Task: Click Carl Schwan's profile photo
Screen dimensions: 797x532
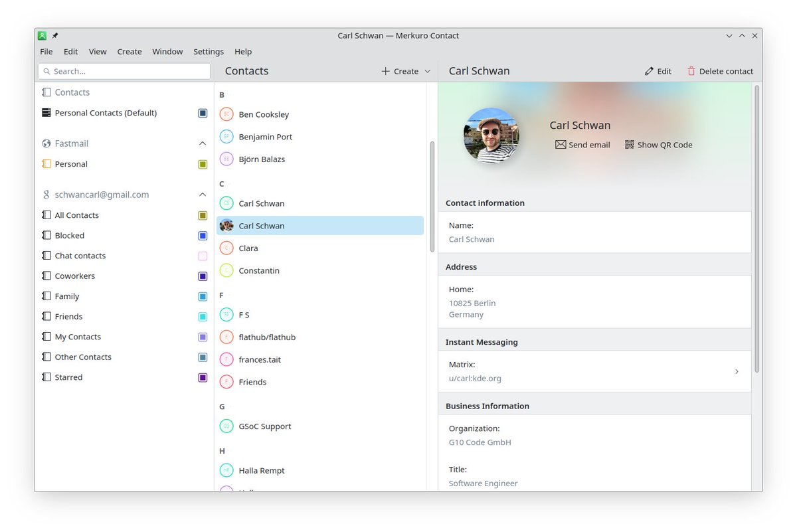Action: click(491, 135)
